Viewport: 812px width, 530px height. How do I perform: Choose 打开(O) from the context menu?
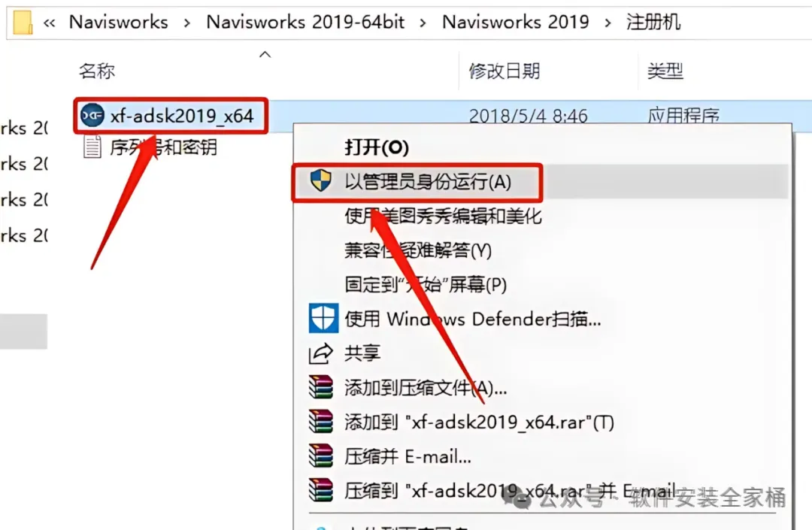377,147
